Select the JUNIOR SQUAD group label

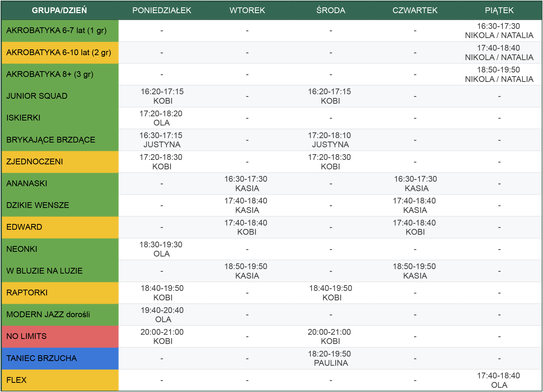60,96
